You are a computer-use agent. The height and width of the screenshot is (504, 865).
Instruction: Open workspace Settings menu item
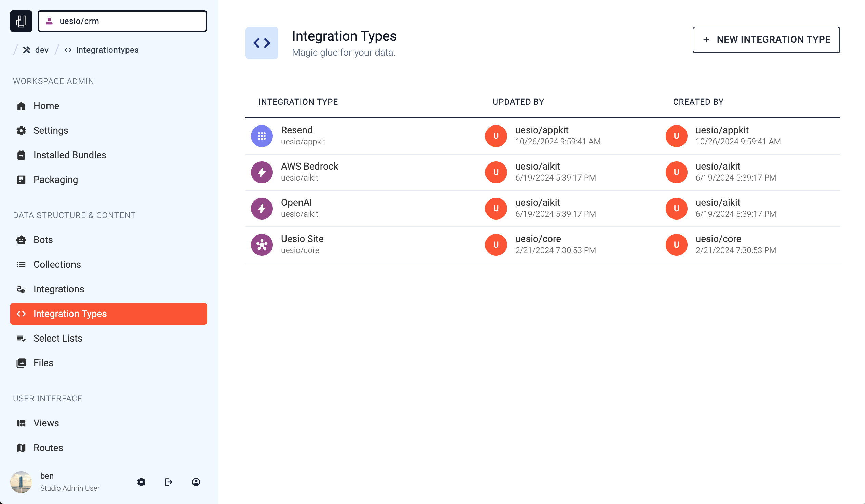coord(108,131)
